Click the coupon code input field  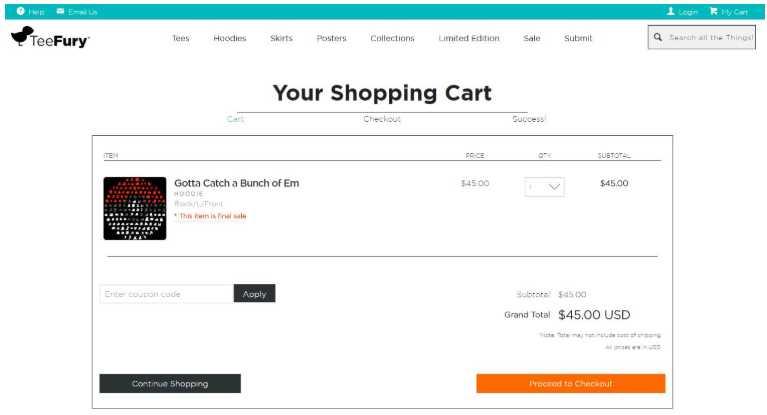165,294
